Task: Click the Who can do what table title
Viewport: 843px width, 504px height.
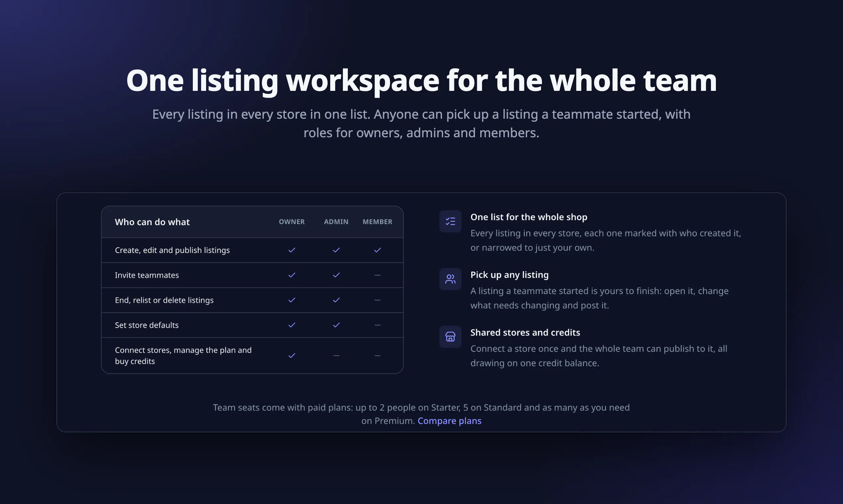Action: click(x=152, y=222)
